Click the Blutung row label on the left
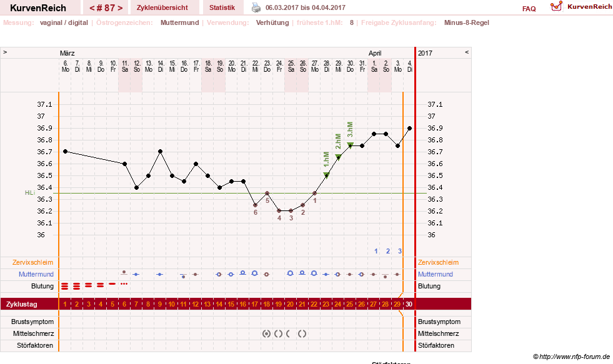This screenshot has height=364, width=613. coord(42,286)
